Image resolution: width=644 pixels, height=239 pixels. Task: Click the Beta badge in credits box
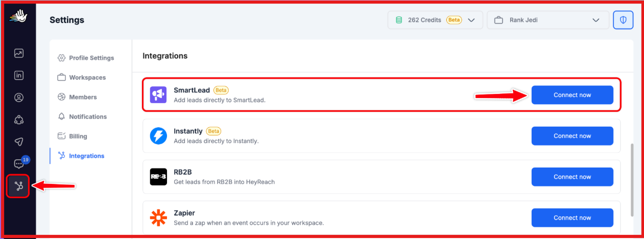[454, 20]
